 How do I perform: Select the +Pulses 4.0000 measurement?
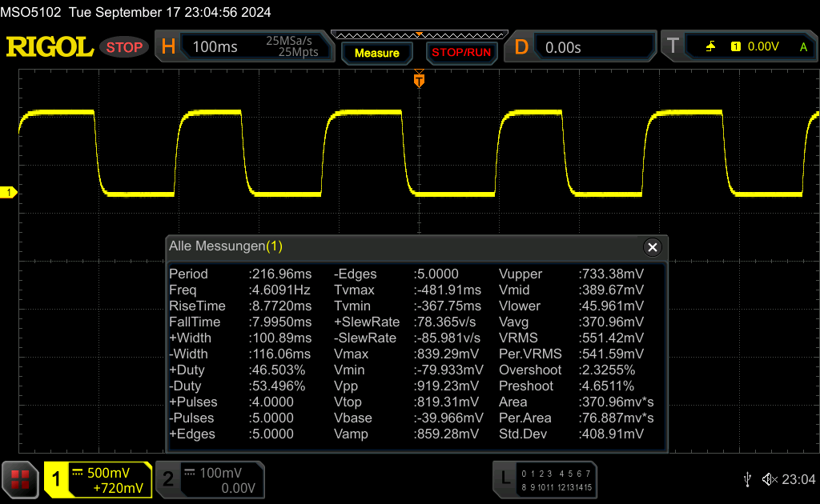click(x=231, y=402)
